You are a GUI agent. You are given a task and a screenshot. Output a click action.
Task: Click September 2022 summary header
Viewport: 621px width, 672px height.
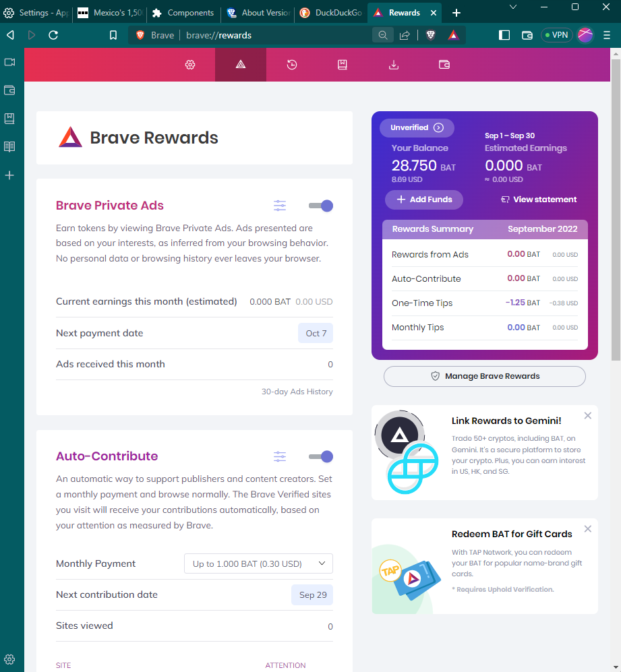pyautogui.click(x=543, y=229)
